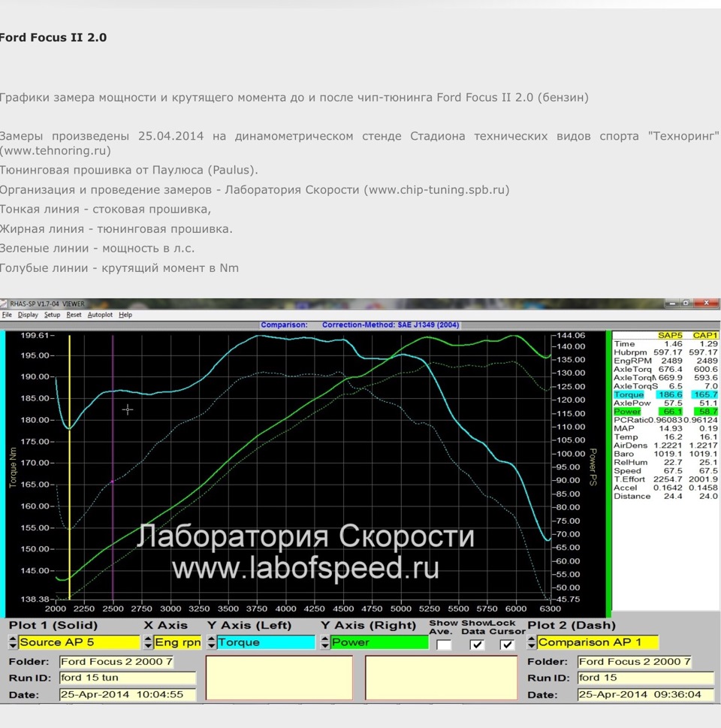Viewport: 721px width, 728px height.
Task: Click the Plot 1 Date field 10:04:55
Action: pos(128,695)
